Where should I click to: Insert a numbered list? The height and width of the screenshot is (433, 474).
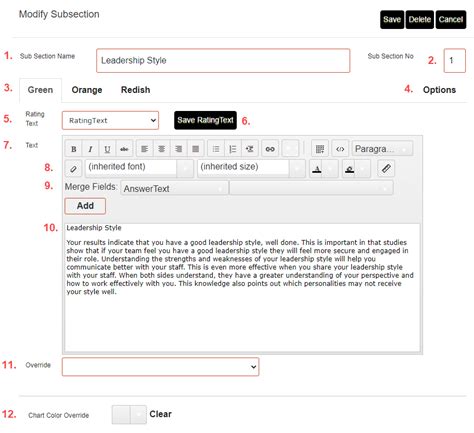[x=233, y=149]
